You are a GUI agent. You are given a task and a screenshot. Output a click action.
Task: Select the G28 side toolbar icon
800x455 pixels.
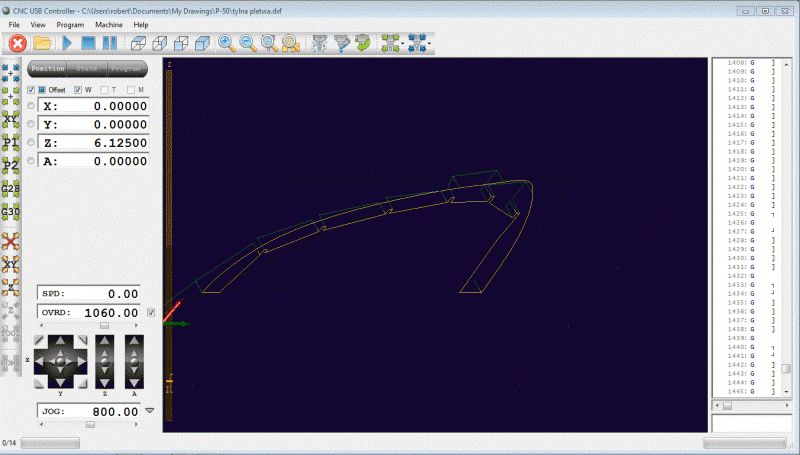click(11, 188)
